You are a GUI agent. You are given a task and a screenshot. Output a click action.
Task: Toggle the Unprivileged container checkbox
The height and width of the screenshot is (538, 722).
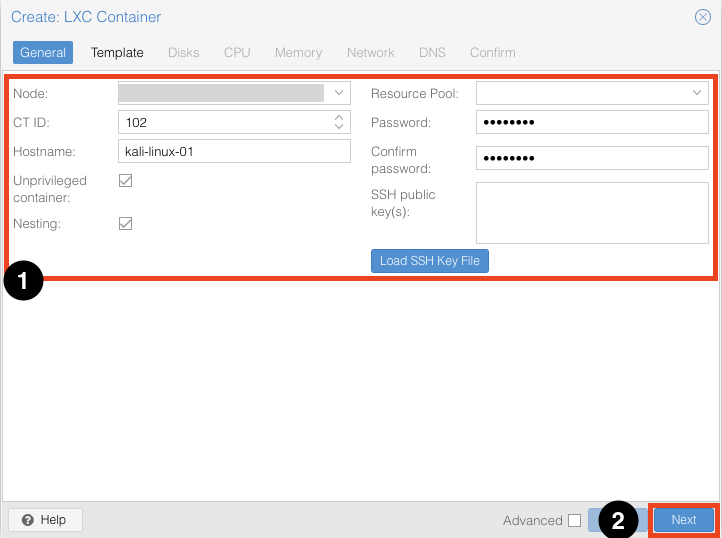point(125,181)
